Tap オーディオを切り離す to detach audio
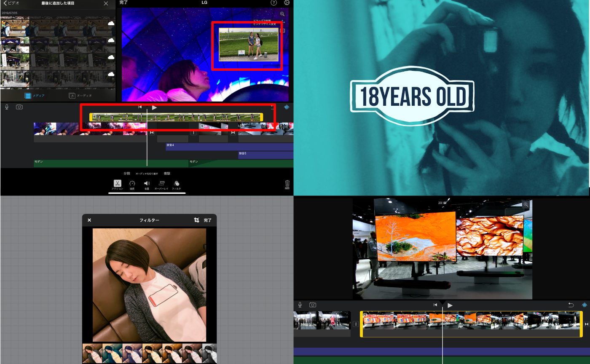This screenshot has height=364, width=590. [x=147, y=174]
